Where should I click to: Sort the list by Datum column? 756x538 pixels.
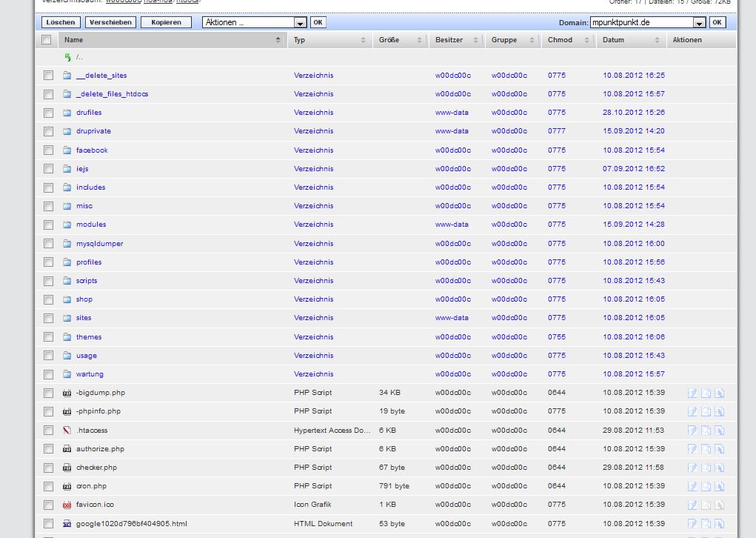point(613,40)
